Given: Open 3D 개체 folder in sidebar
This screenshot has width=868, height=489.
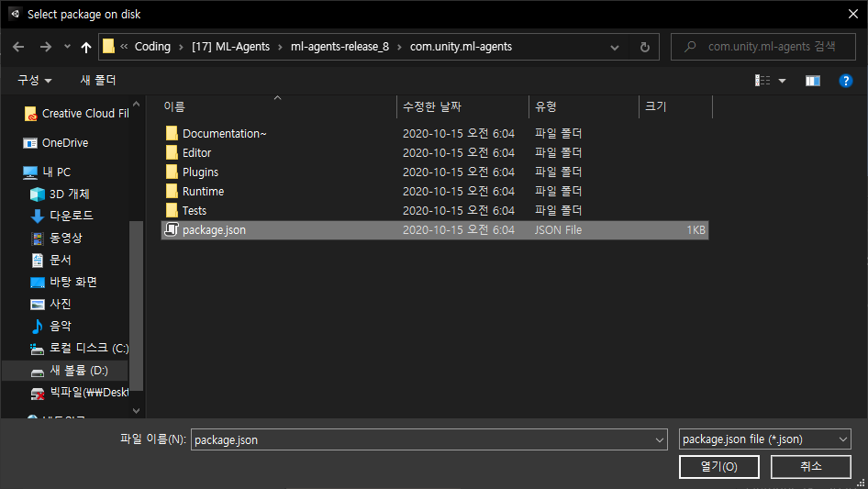Looking at the screenshot, I should point(60,194).
